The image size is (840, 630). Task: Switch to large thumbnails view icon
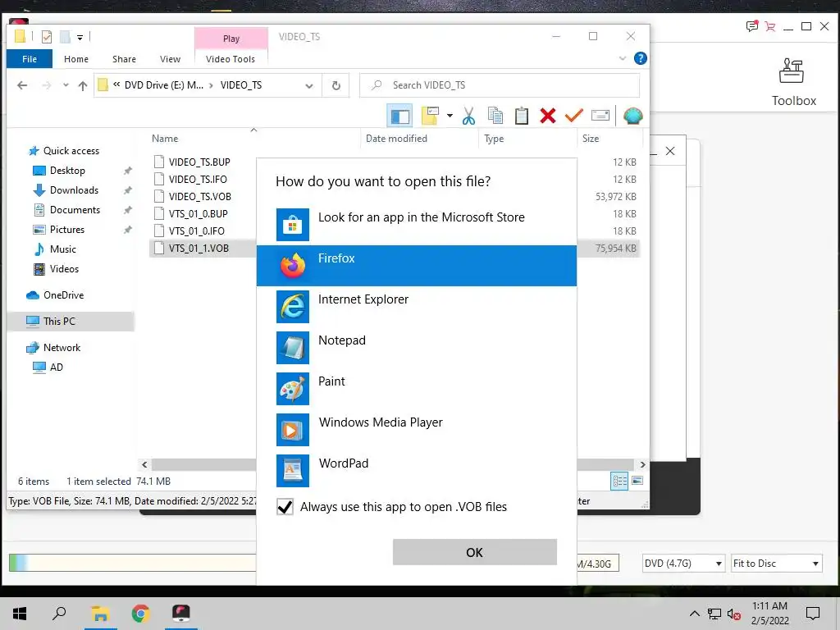[637, 481]
